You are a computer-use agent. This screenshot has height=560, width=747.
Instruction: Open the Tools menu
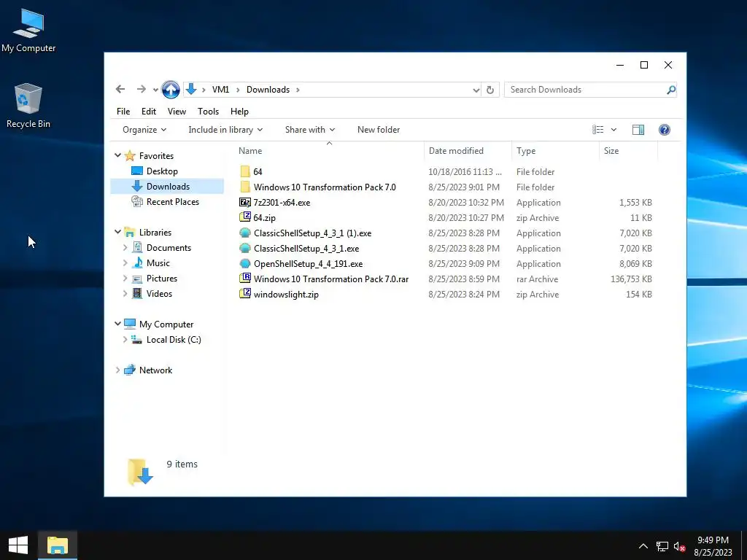point(208,112)
